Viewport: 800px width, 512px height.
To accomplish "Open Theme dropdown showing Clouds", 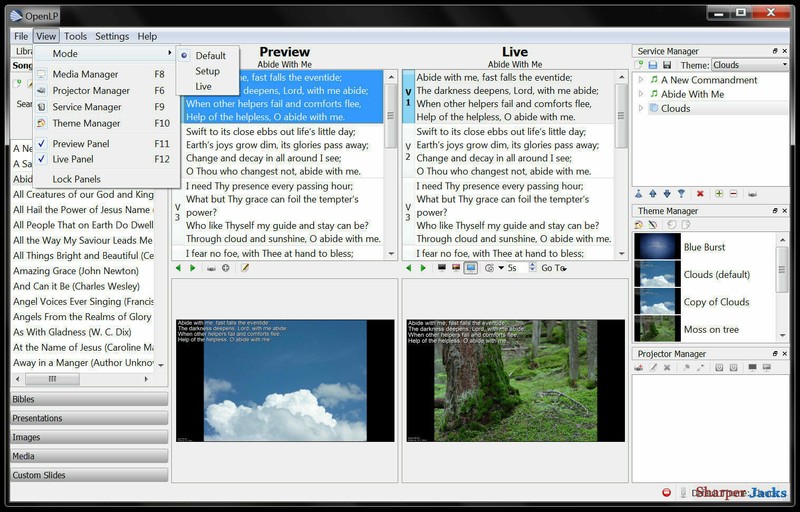I will (749, 65).
